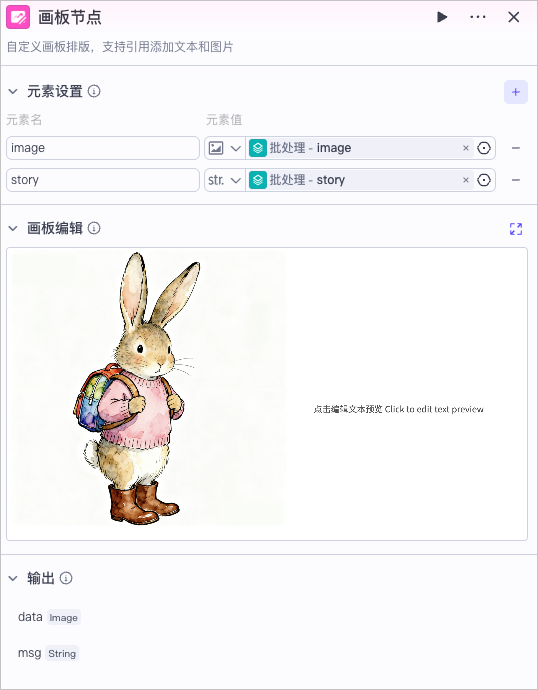Click the 元素名 column header
538x690 pixels.
24,120
